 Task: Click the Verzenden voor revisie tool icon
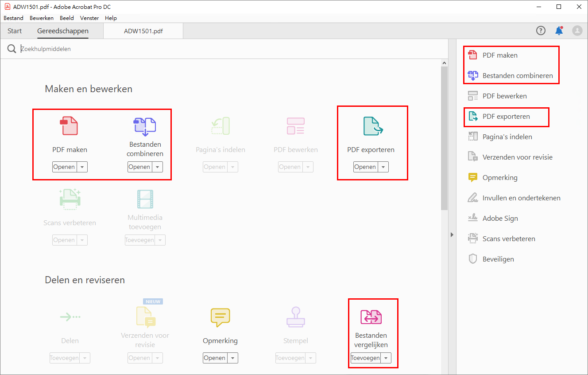(x=145, y=317)
